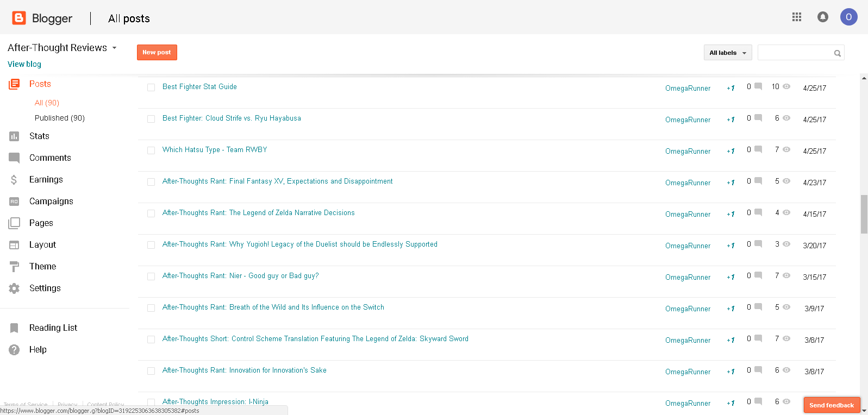Open the Innovation for Innovation's Sake post
Image resolution: width=868 pixels, height=415 pixels.
(245, 370)
